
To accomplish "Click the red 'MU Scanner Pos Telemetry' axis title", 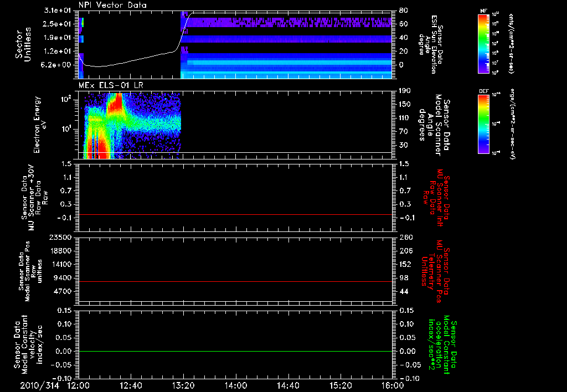I will [435, 271].
